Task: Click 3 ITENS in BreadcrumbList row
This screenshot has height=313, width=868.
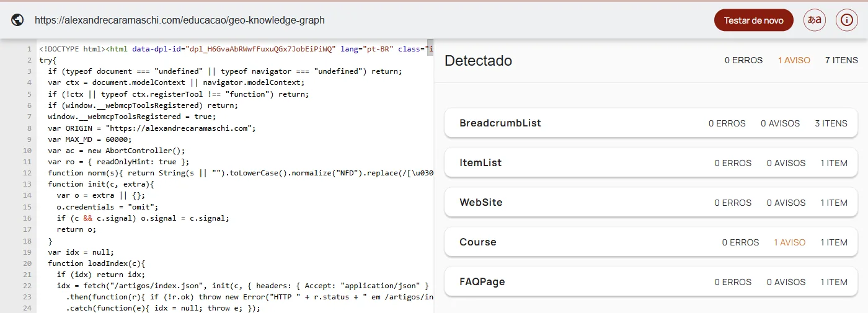Action: coord(831,123)
